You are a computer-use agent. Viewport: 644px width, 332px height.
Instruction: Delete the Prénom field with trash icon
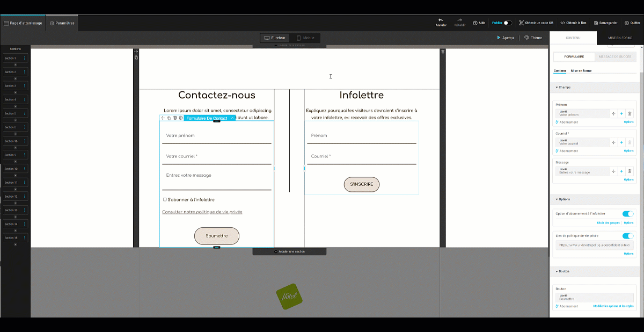pos(630,113)
